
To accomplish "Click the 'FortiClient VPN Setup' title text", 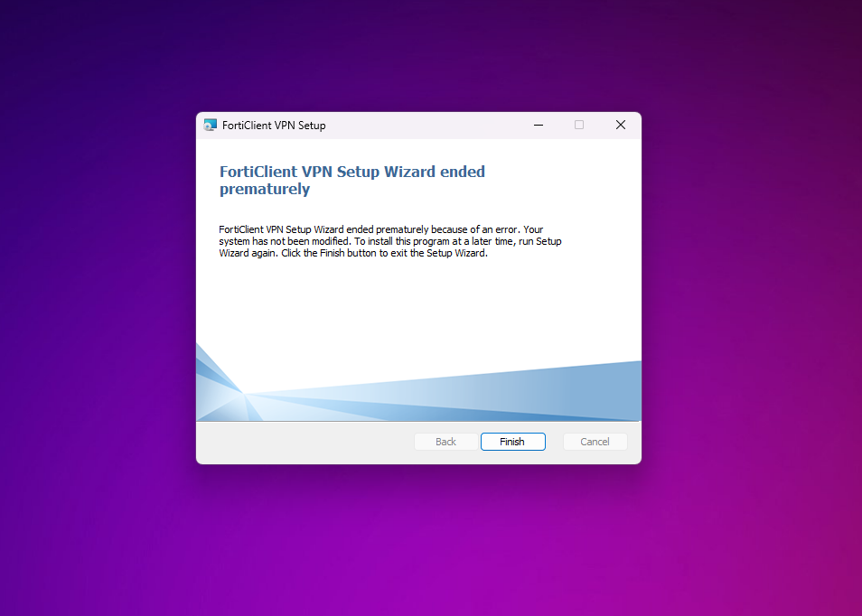I will pos(274,126).
